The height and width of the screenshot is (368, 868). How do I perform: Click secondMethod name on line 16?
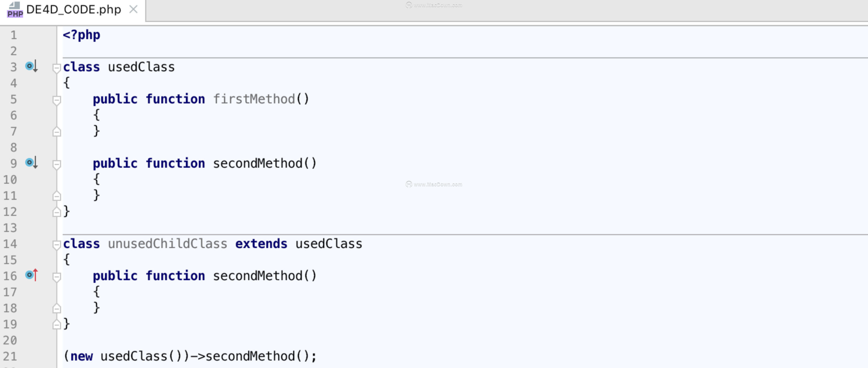point(257,276)
